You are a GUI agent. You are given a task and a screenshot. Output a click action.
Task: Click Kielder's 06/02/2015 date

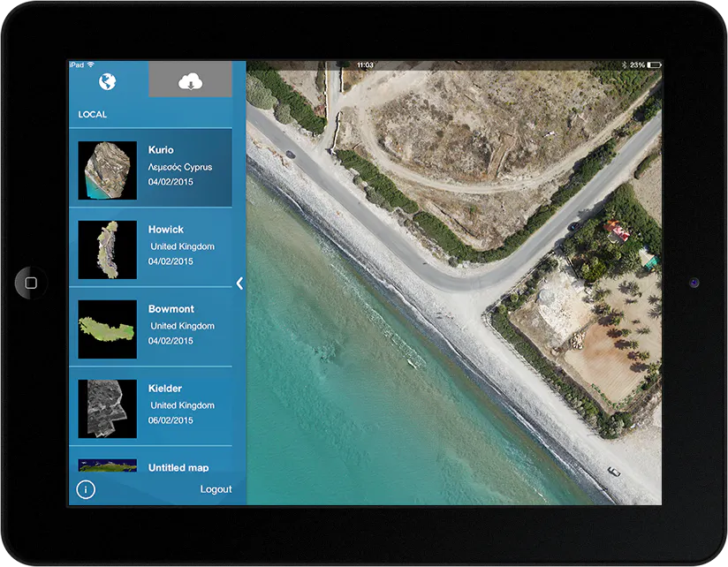(x=171, y=420)
